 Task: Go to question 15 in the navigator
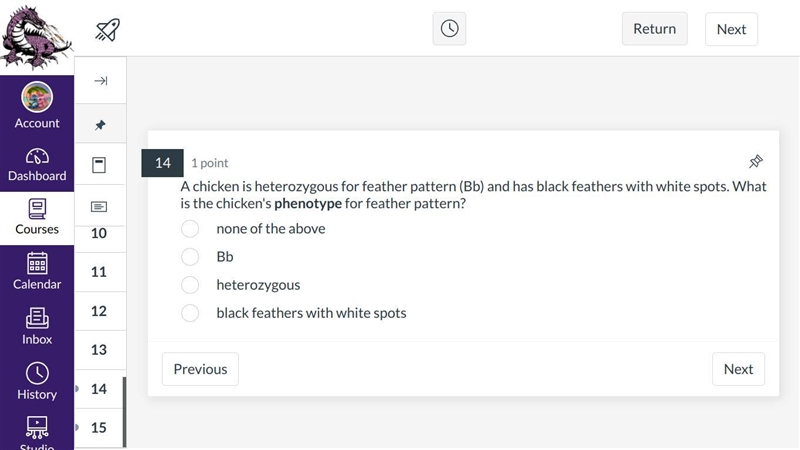pyautogui.click(x=99, y=428)
